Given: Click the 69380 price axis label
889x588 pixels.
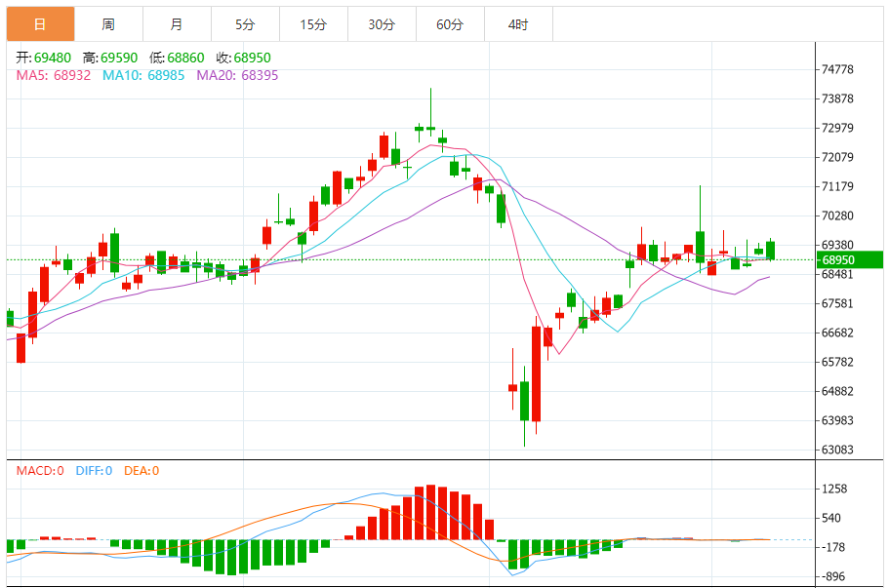Looking at the screenshot, I should [x=837, y=245].
